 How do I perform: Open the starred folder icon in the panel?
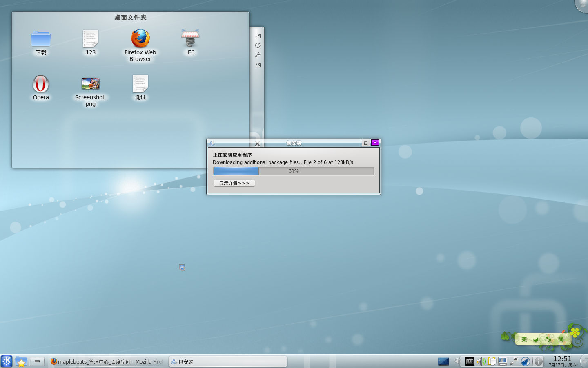point(21,361)
